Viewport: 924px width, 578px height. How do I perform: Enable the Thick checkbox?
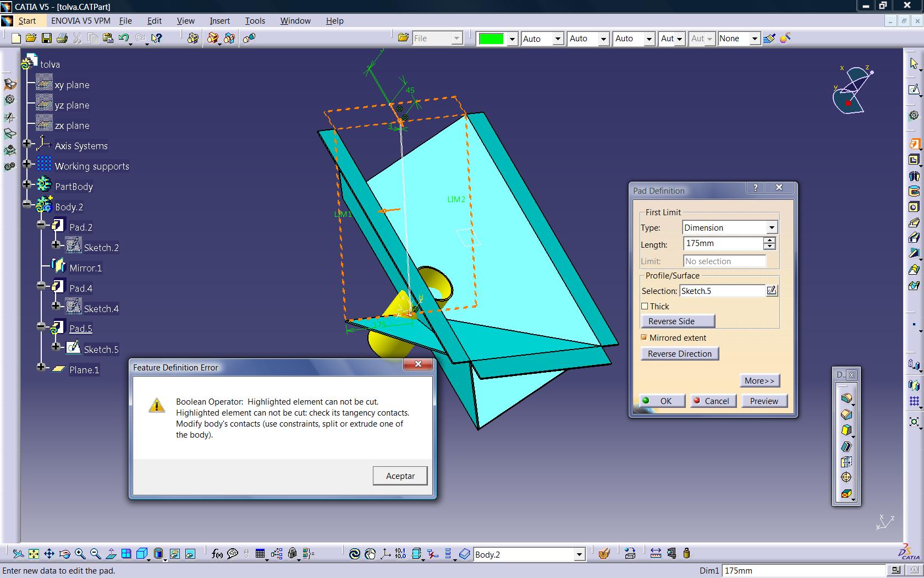point(645,306)
